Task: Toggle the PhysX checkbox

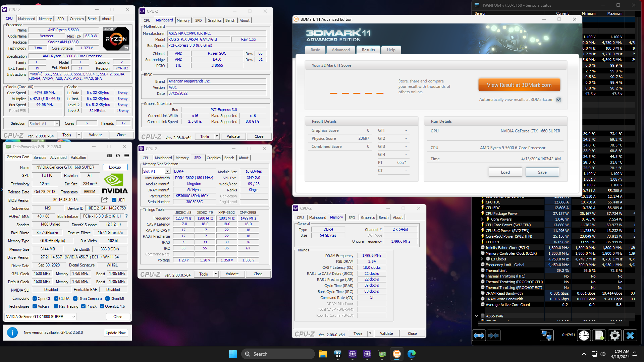Action: [x=83, y=306]
